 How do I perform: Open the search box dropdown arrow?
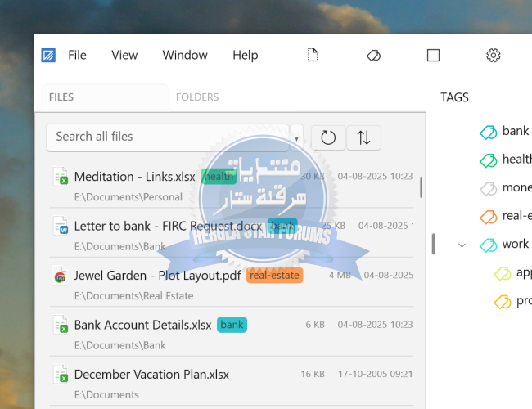click(x=296, y=137)
